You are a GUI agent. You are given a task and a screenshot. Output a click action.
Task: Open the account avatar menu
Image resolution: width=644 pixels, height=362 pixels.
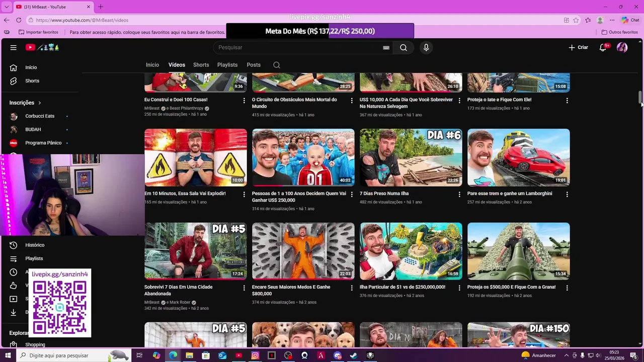[622, 47]
